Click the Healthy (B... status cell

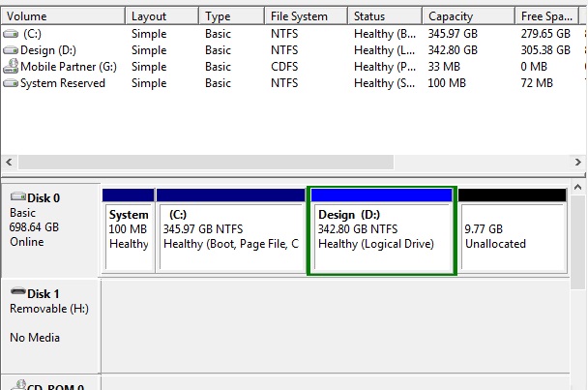coord(385,34)
